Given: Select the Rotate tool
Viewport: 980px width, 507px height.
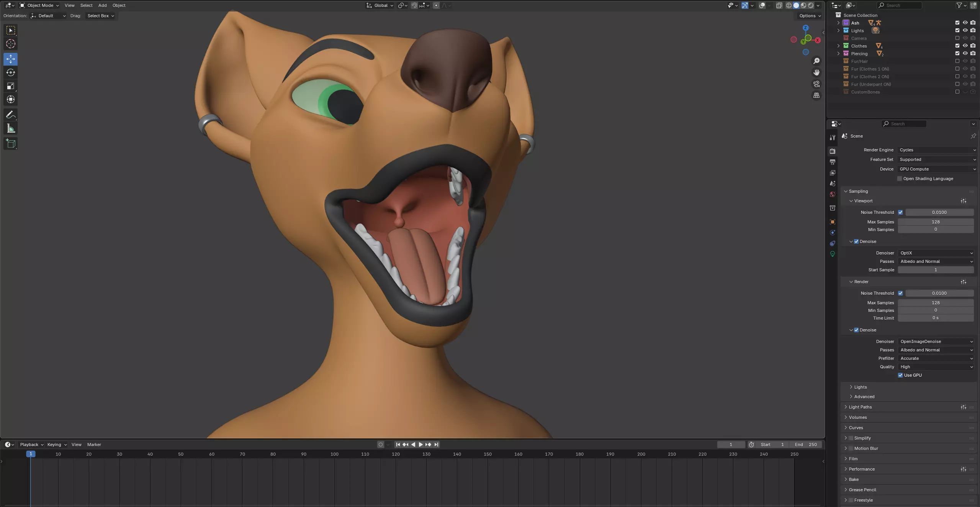Looking at the screenshot, I should click(11, 72).
